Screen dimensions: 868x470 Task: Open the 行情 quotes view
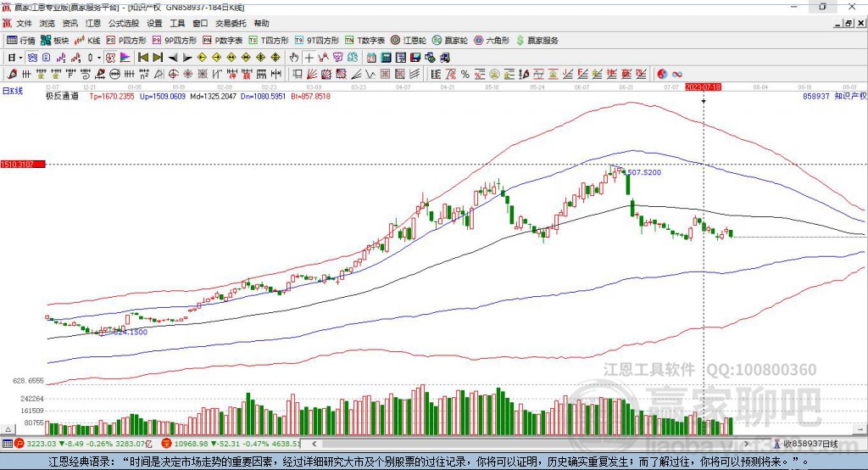coord(21,40)
